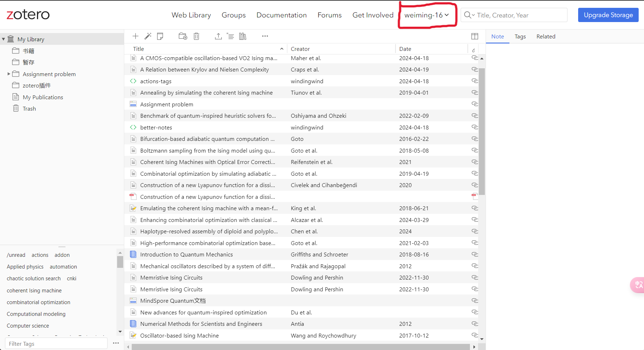Click inside the Filter Tags input field
Screen dimensions: 644x350
(56, 344)
